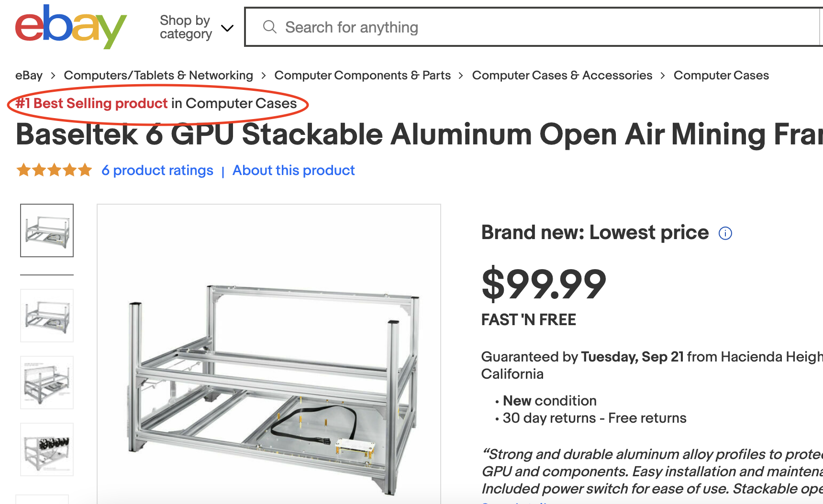Open About this product link
823x504 pixels.
pos(293,170)
